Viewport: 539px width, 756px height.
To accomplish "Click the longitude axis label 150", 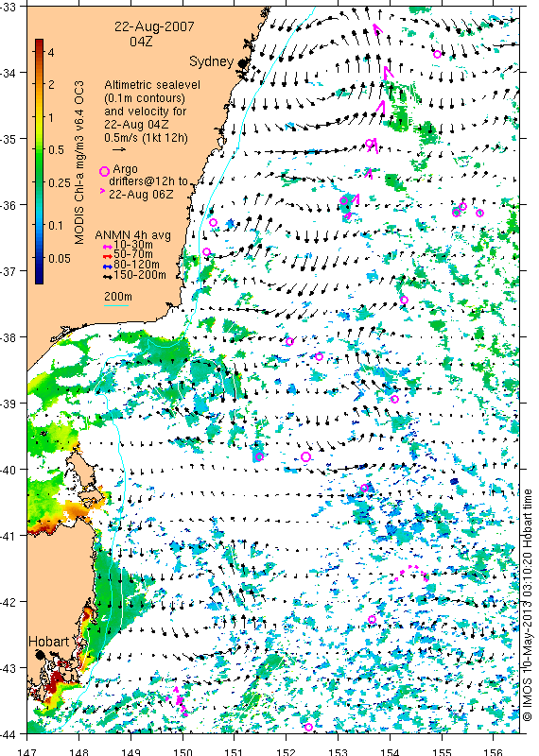I will coord(183,751).
